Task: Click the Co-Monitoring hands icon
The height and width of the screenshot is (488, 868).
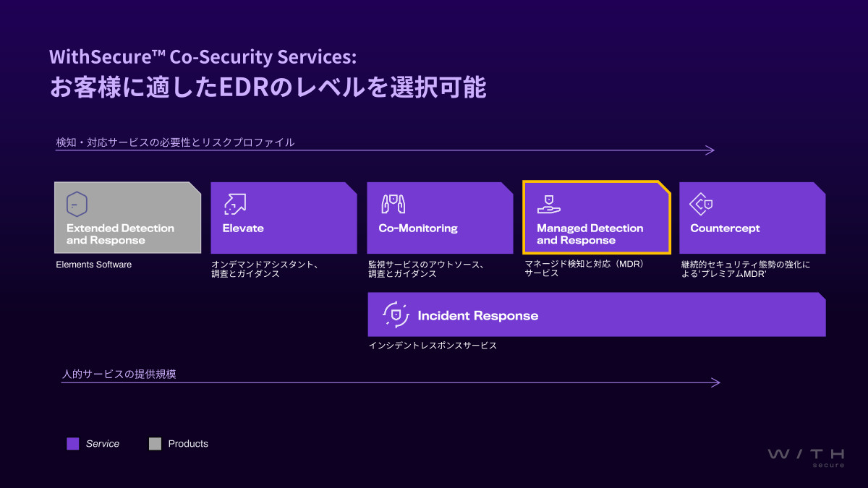Action: click(x=393, y=204)
